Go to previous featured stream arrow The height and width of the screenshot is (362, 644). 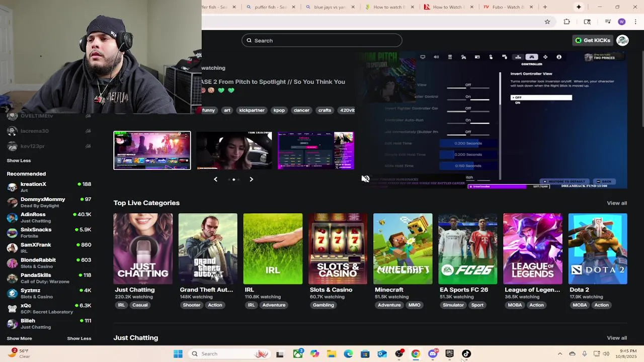point(215,179)
